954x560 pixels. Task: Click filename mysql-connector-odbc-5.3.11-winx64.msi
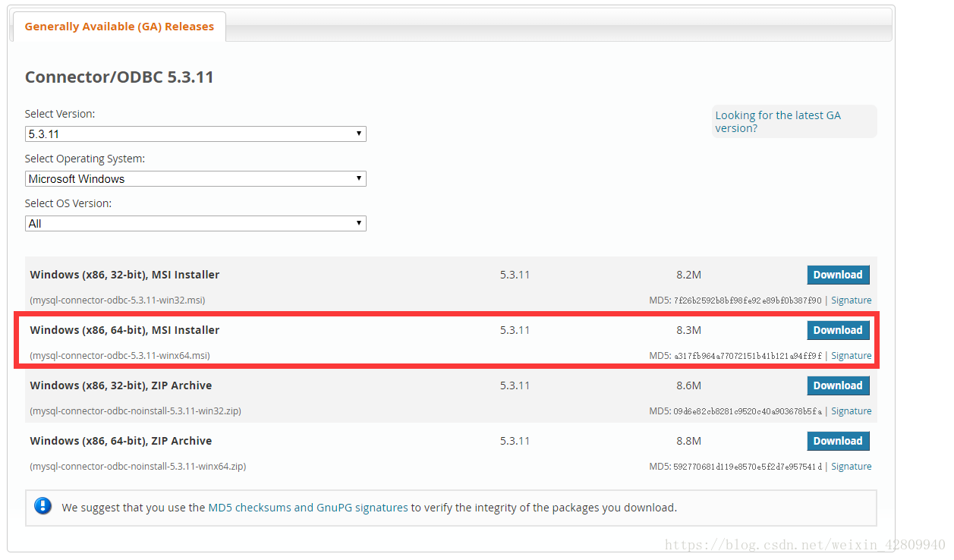[120, 356]
